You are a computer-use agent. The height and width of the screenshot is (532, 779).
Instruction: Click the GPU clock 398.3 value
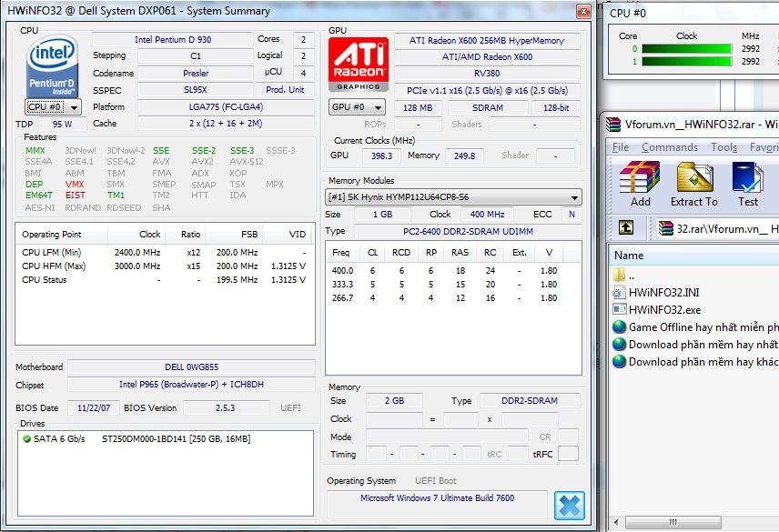pos(381,156)
